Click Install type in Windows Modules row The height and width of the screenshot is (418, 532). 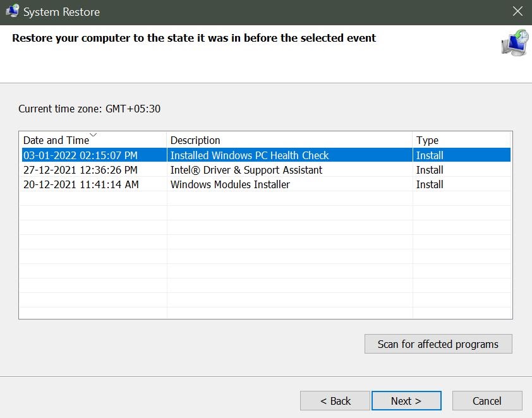430,184
